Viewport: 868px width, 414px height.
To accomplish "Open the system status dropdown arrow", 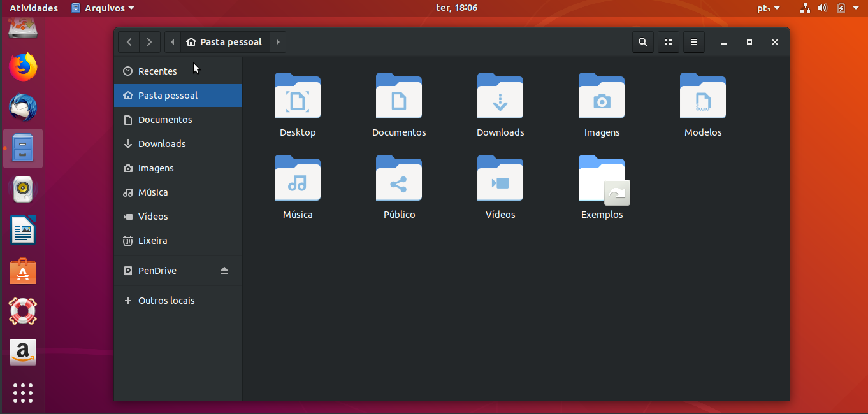I will (855, 8).
